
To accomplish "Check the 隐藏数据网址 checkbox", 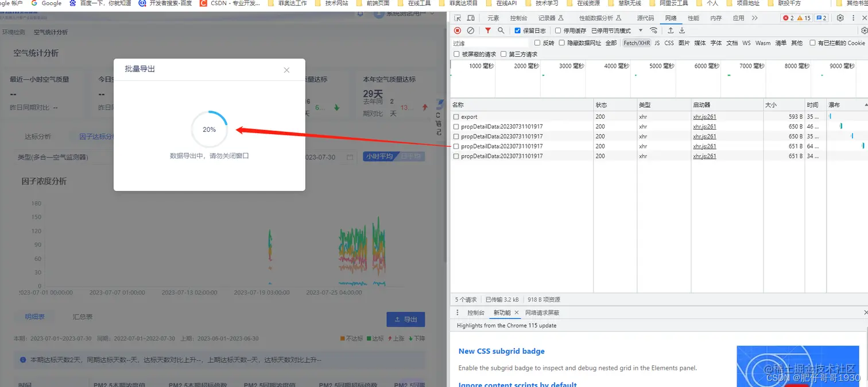I will 562,43.
